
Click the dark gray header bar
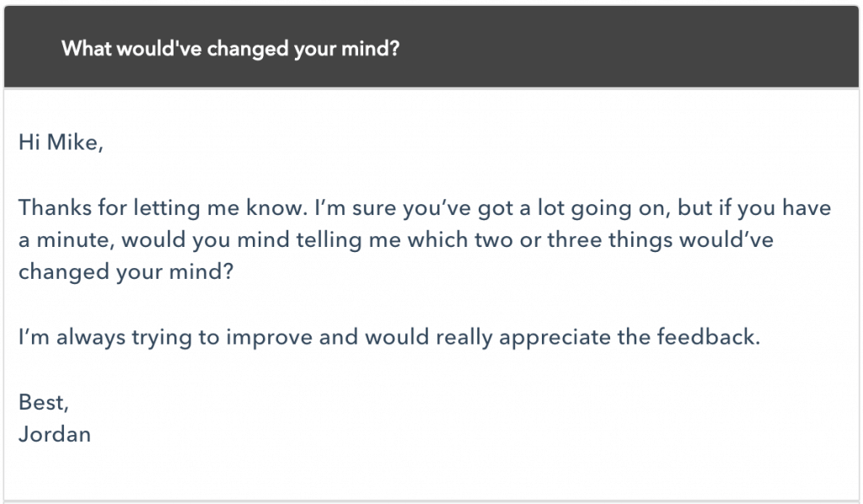[x=431, y=46]
